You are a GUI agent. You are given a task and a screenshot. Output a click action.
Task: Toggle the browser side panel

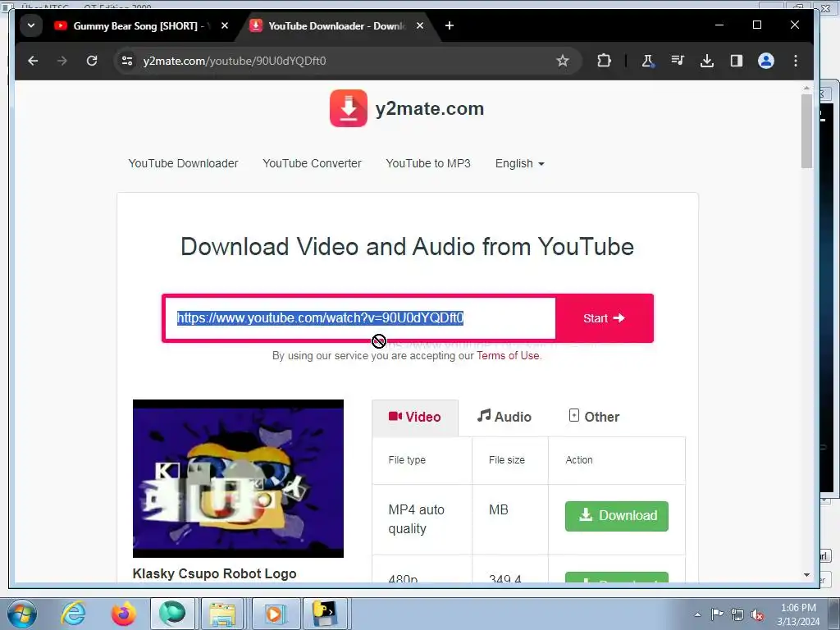click(737, 61)
